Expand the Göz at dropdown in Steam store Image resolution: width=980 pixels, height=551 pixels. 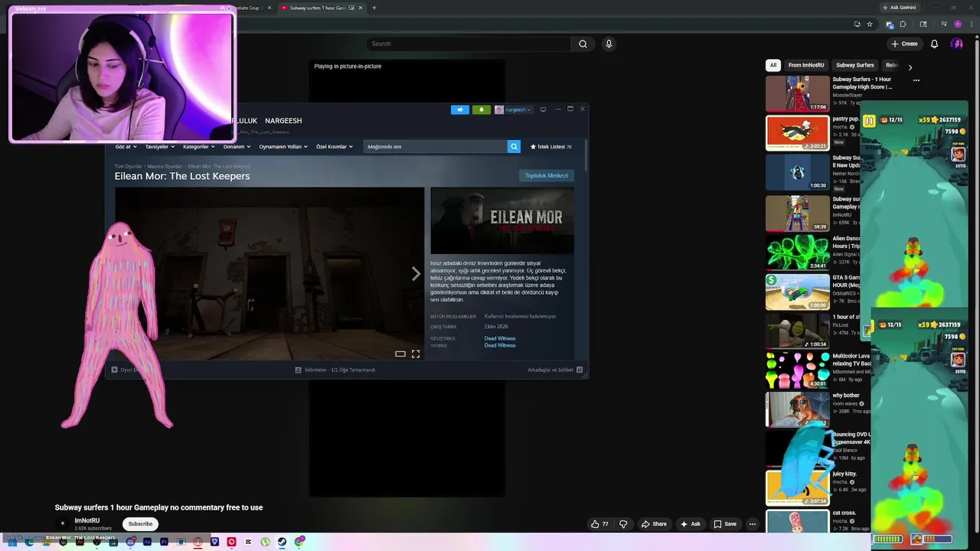pos(126,146)
